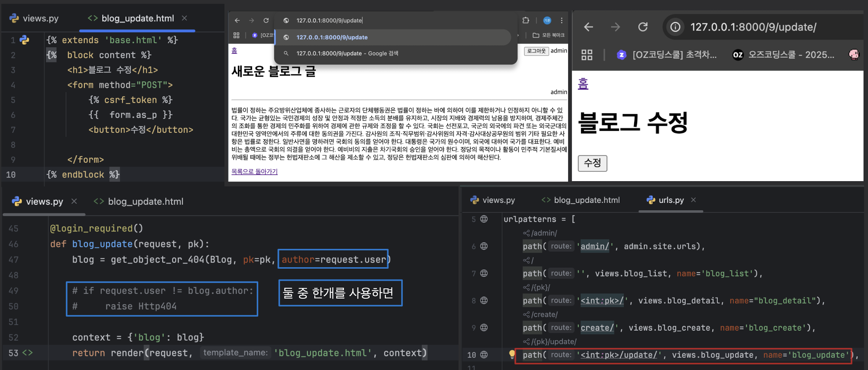Close the blog_update.html tab
Image resolution: width=868 pixels, height=370 pixels.
click(184, 18)
